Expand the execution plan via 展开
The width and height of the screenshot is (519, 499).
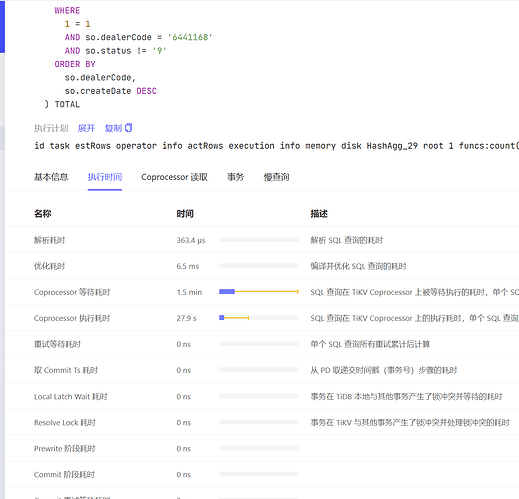point(86,128)
